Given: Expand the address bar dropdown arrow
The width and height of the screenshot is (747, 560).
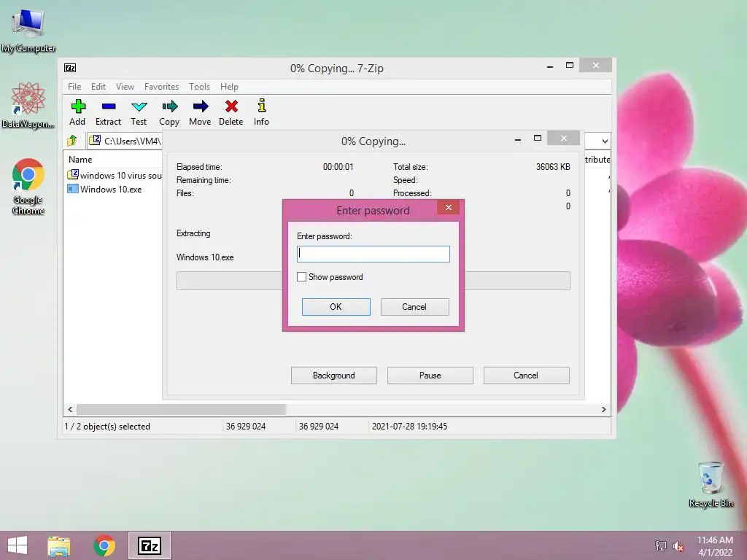Looking at the screenshot, I should click(x=605, y=141).
